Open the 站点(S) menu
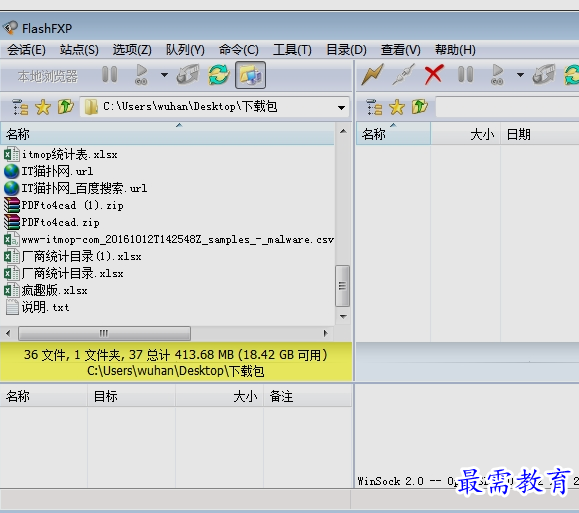 (79, 49)
